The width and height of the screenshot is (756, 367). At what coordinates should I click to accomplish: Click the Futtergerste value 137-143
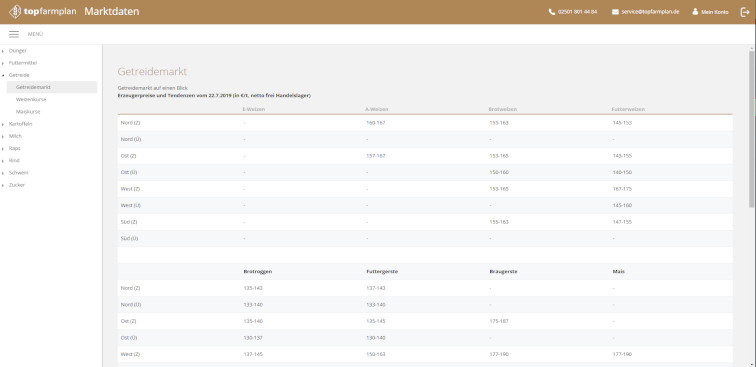[376, 288]
